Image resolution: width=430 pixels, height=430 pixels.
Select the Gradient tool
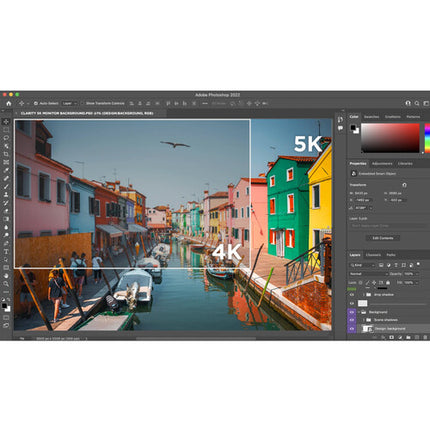point(6,219)
